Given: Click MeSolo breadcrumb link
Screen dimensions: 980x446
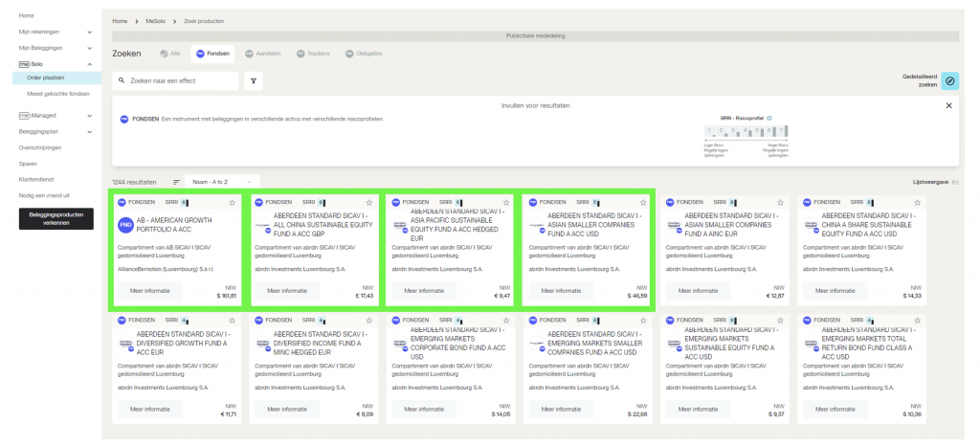Looking at the screenshot, I should (x=154, y=21).
